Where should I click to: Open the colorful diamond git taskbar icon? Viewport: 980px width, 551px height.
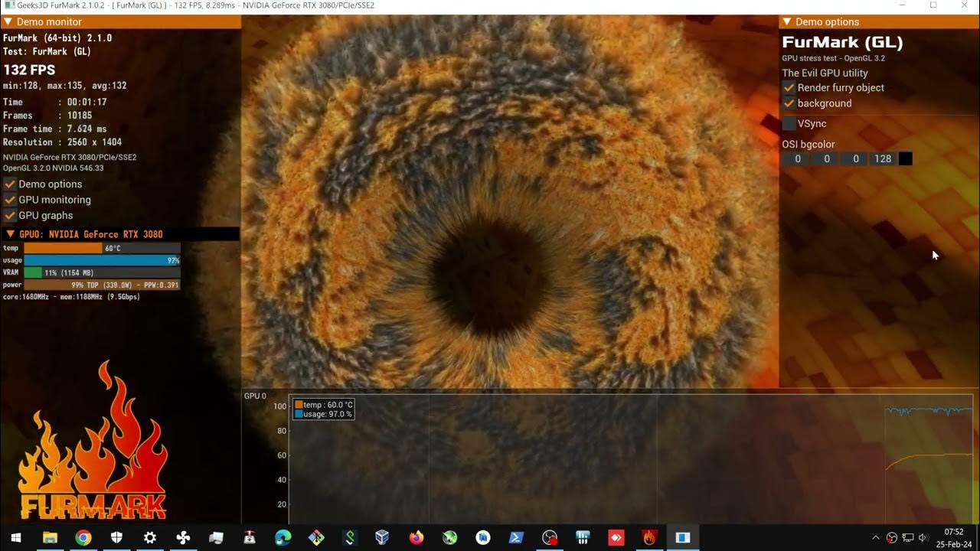[x=316, y=537]
